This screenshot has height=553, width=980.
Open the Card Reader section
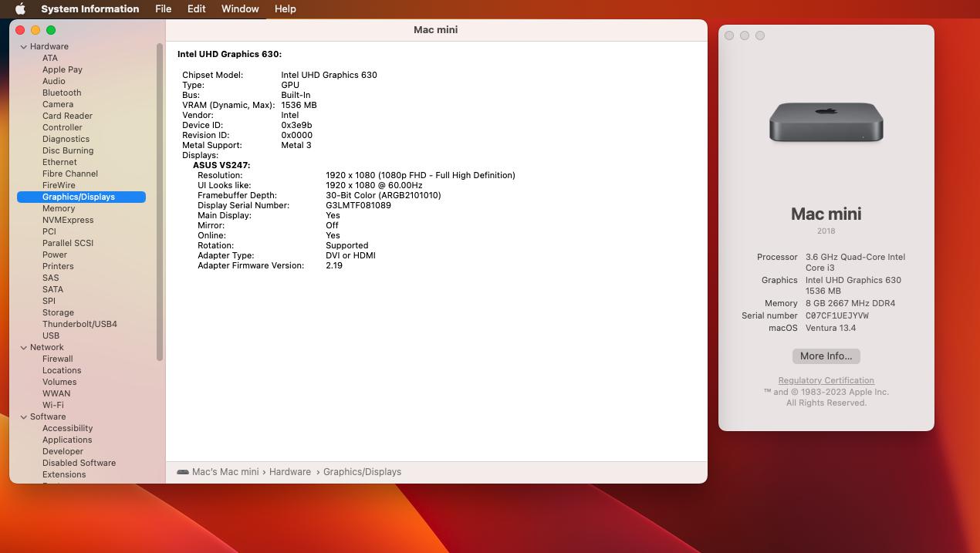67,116
